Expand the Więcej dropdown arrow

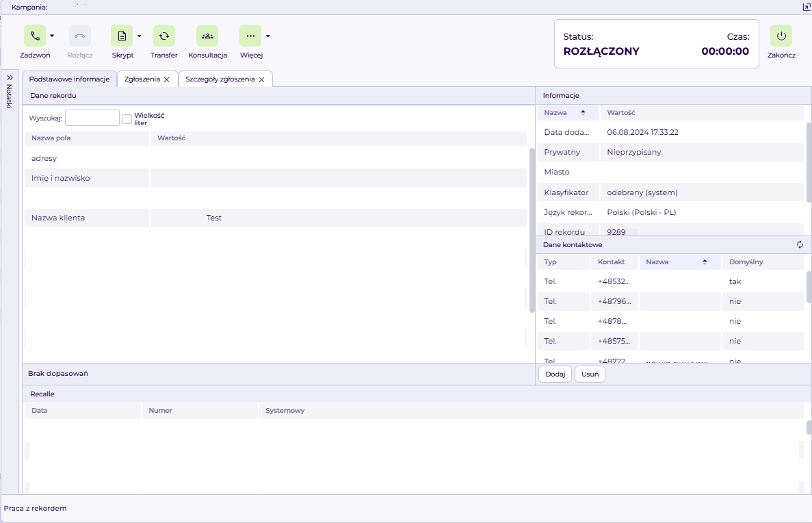tap(267, 36)
